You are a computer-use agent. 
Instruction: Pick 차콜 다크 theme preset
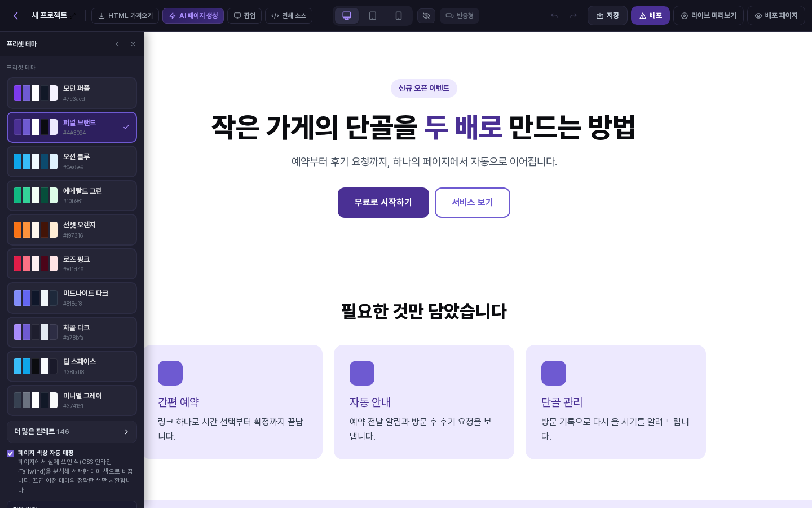coord(72,332)
